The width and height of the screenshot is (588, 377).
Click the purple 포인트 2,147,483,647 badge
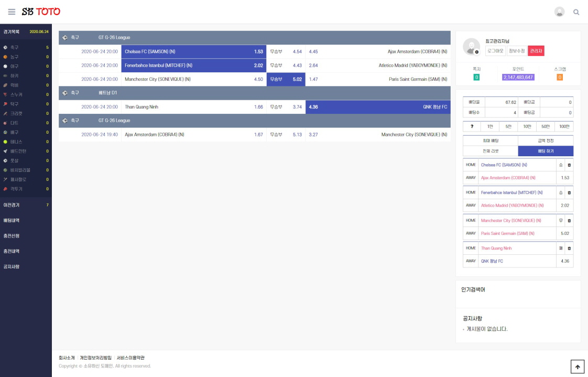click(x=518, y=77)
